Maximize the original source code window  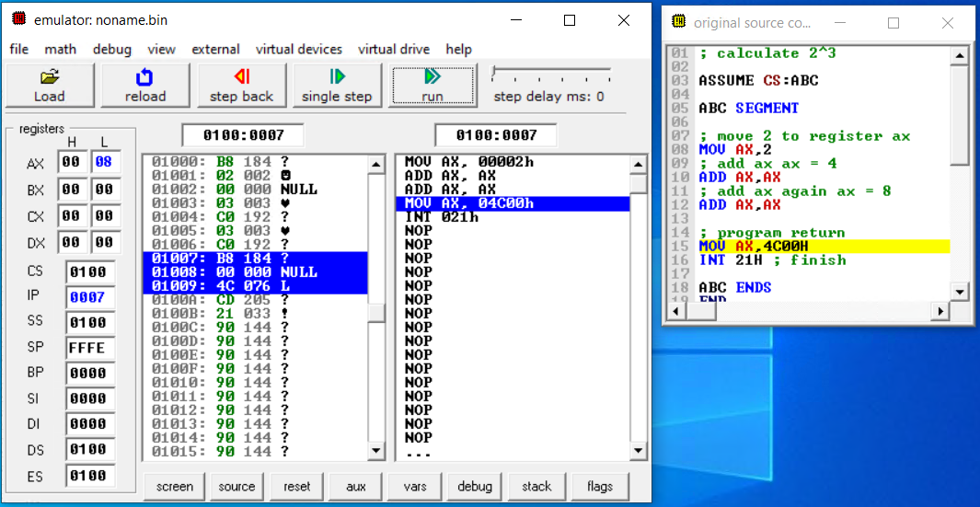(x=894, y=23)
